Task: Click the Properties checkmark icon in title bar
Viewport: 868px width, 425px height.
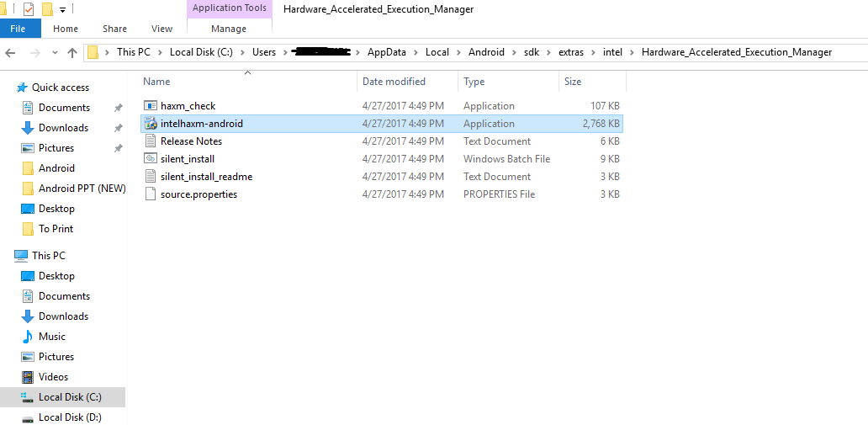Action: 29,9
